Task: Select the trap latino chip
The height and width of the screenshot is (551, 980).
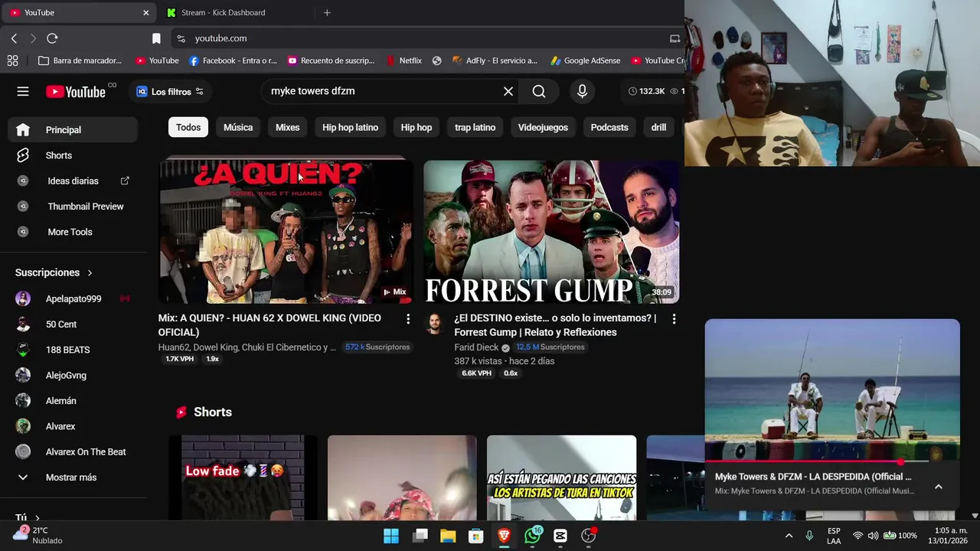Action: click(475, 127)
